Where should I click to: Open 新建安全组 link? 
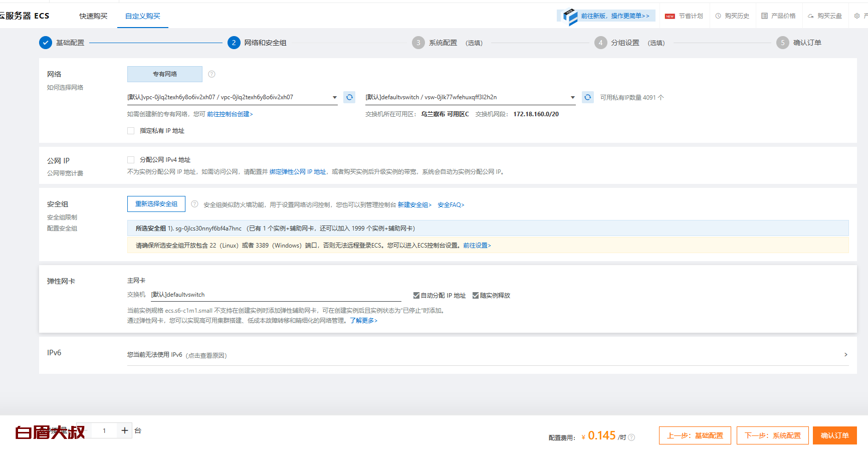414,205
